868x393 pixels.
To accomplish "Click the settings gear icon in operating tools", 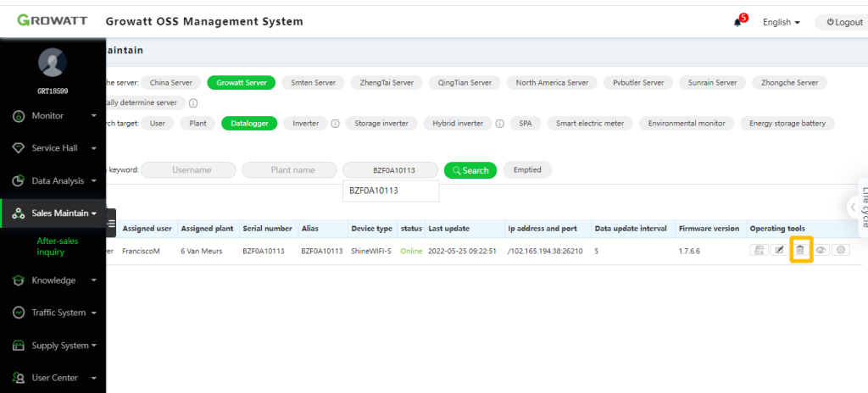I will click(841, 250).
